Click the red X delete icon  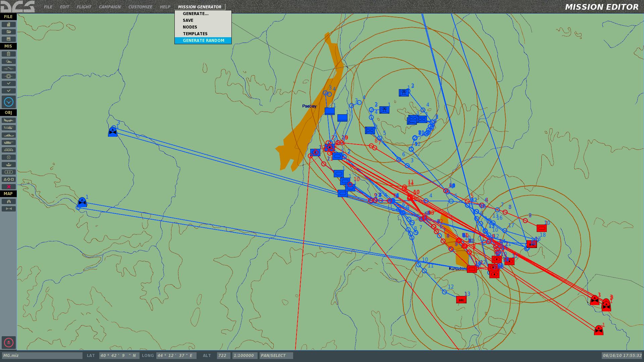pos(9,187)
